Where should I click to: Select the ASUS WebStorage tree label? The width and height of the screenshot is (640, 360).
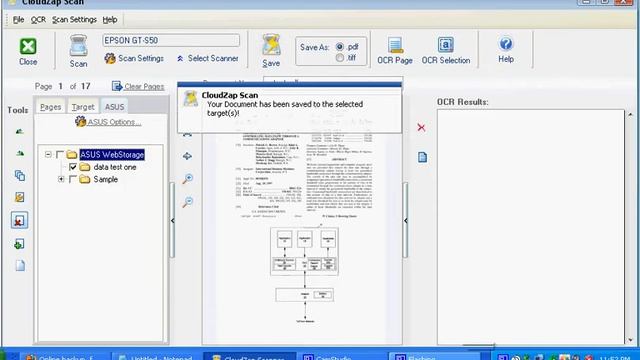point(112,155)
